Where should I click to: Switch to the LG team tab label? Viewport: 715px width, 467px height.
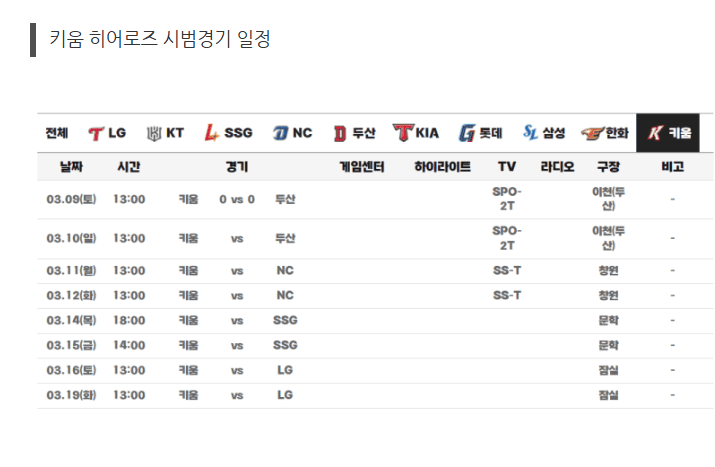[117, 133]
